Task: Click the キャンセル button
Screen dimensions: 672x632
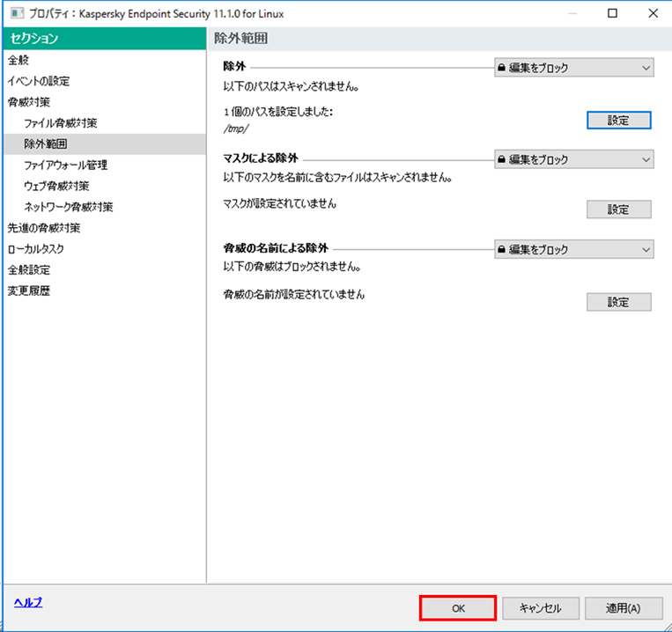Action: [x=541, y=608]
